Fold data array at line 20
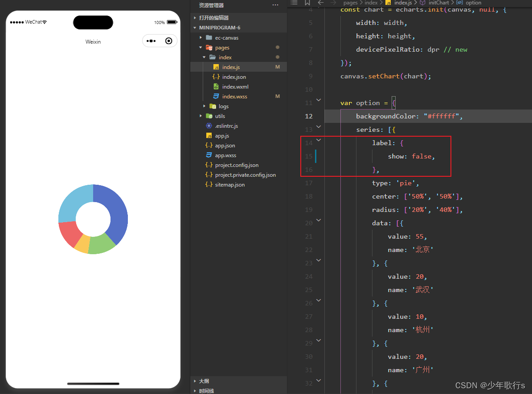Viewport: 532px width, 394px height. pyautogui.click(x=319, y=220)
